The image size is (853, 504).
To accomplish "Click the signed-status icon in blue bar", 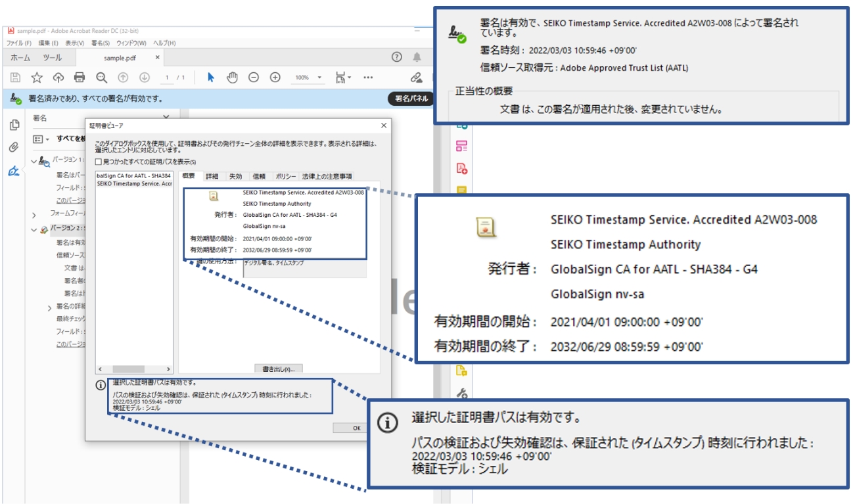I will (16, 99).
